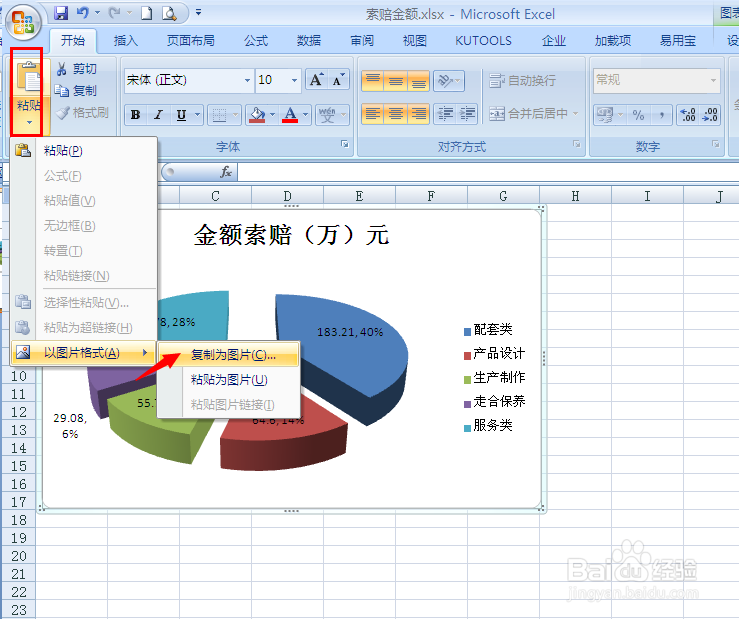The image size is (739, 619).
Task: Click the 合并后居中 merge button
Action: pos(528,114)
